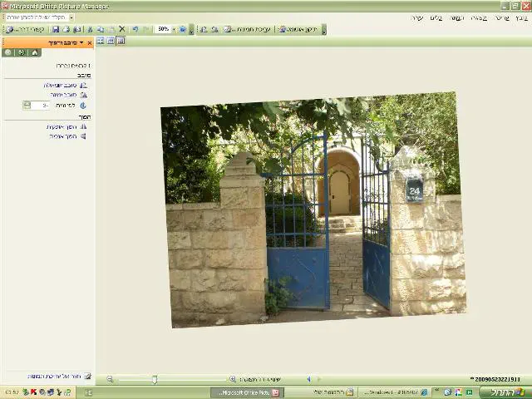Open the zoom percentage dropdown

click(x=175, y=29)
